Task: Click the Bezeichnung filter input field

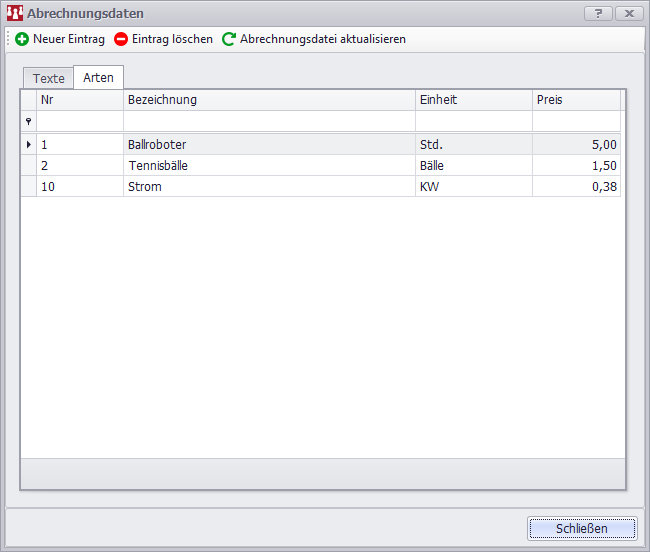Action: (268, 121)
